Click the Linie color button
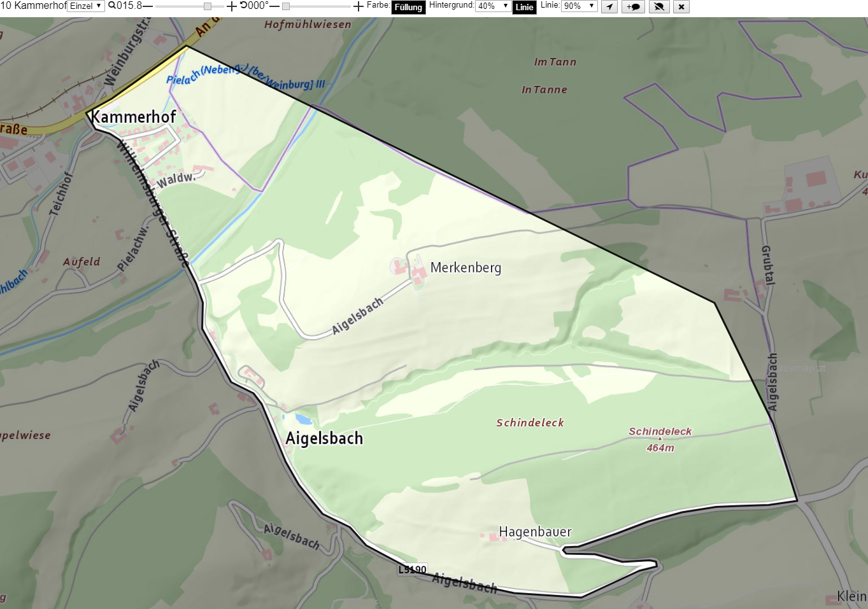The height and width of the screenshot is (609, 868). 524,7
